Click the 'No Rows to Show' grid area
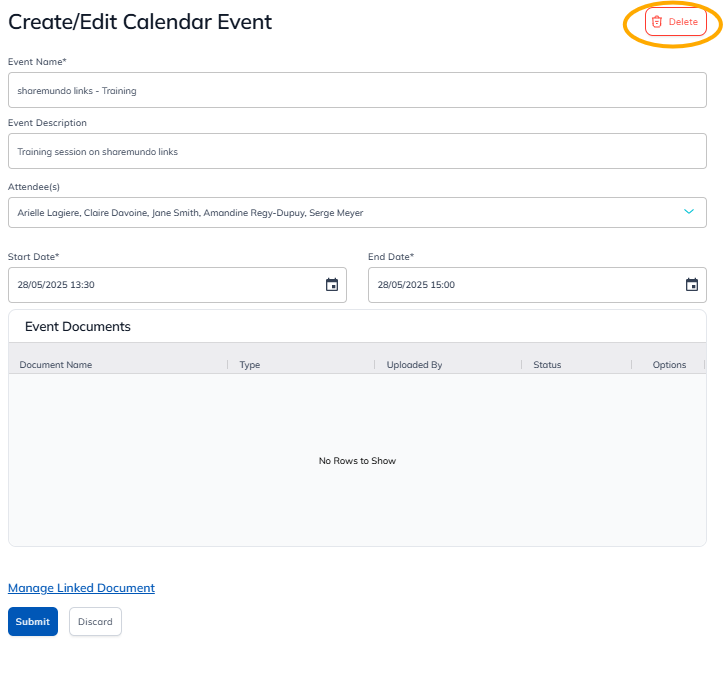The image size is (725, 679). 357,461
